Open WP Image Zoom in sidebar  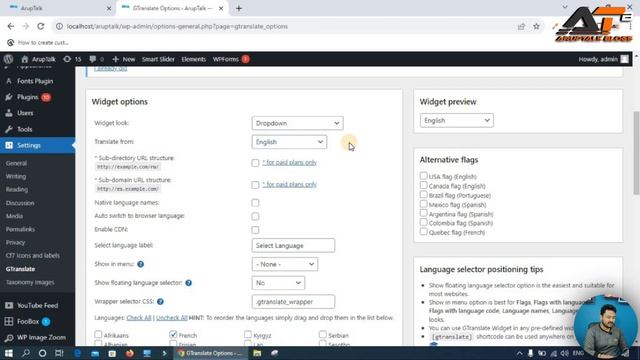point(41,338)
